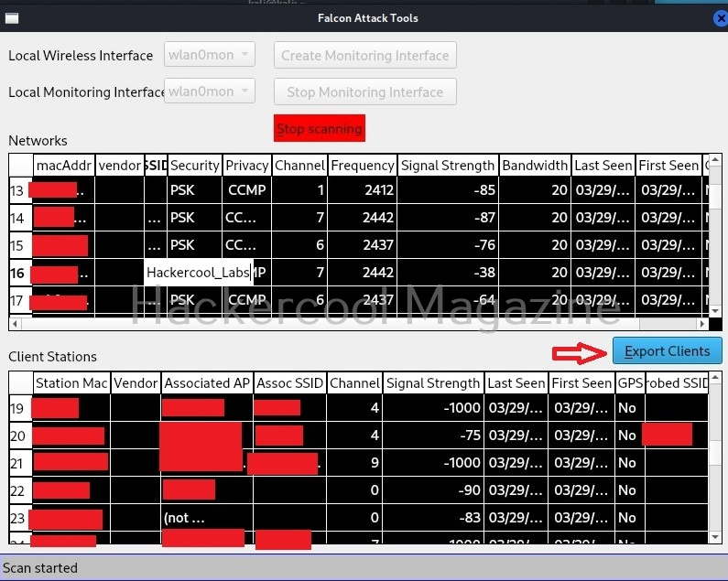Select network row 13
The image size is (728, 581).
20,190
